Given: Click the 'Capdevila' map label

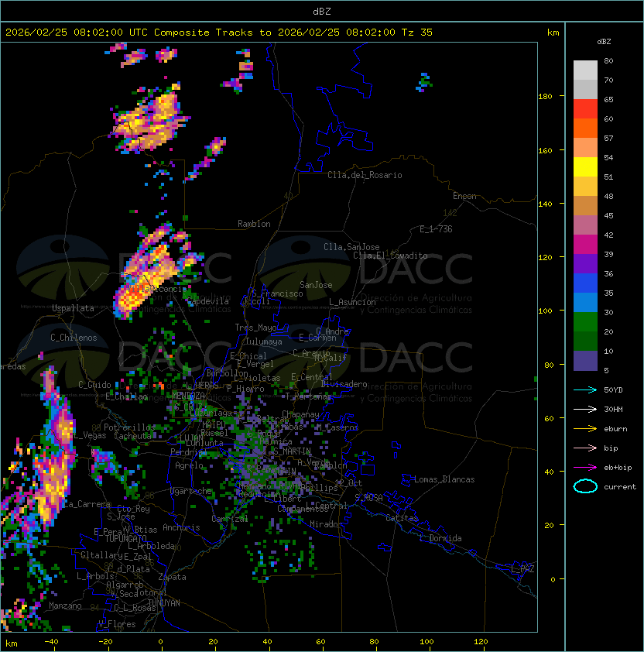Looking at the screenshot, I should coord(207,301).
